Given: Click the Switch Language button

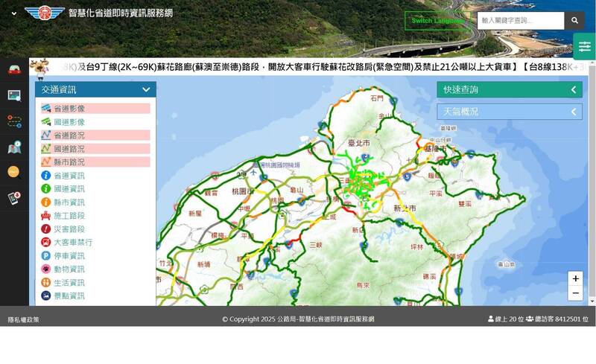Looking at the screenshot, I should click(438, 21).
